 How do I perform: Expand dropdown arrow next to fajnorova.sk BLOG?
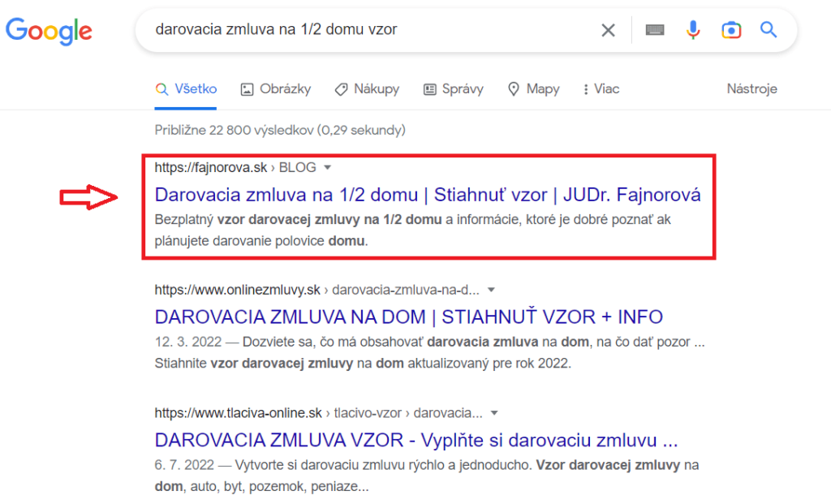click(328, 168)
